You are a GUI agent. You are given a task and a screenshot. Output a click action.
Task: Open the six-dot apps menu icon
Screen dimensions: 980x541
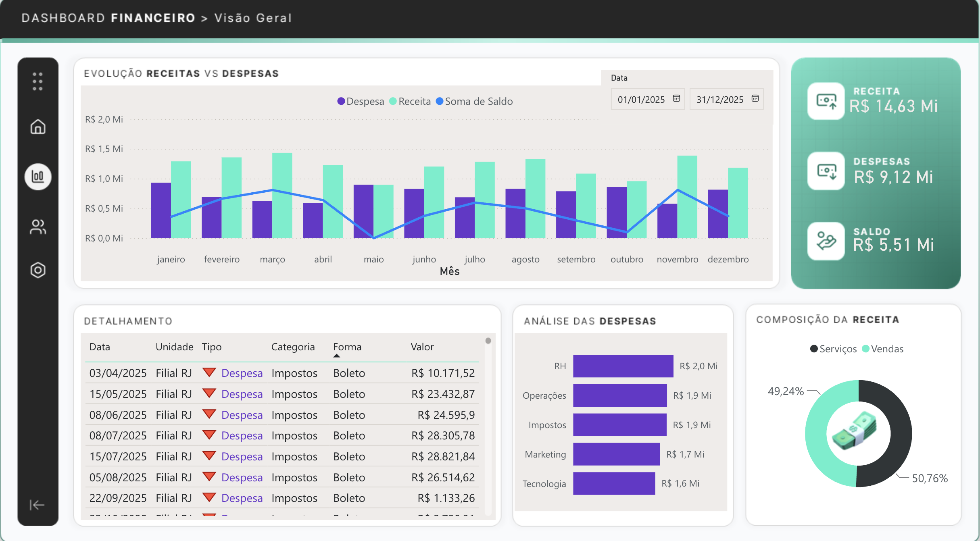coord(38,81)
